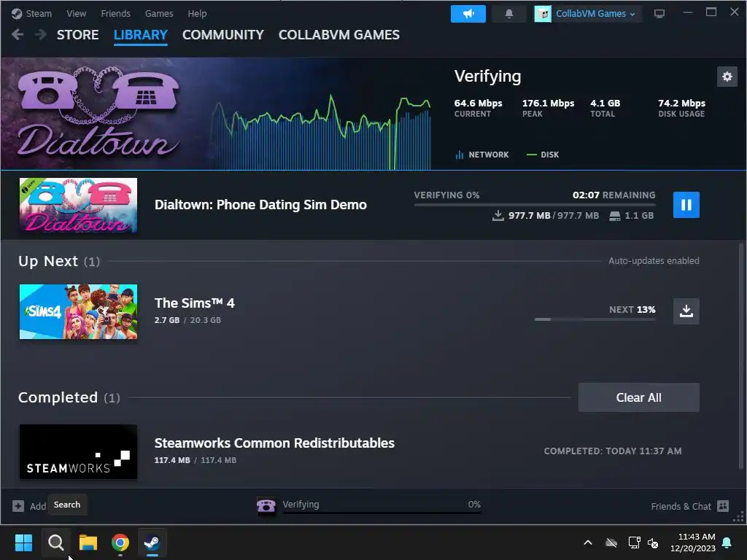The image size is (747, 560).
Task: Click the NETWORK graph legend
Action: [x=482, y=155]
